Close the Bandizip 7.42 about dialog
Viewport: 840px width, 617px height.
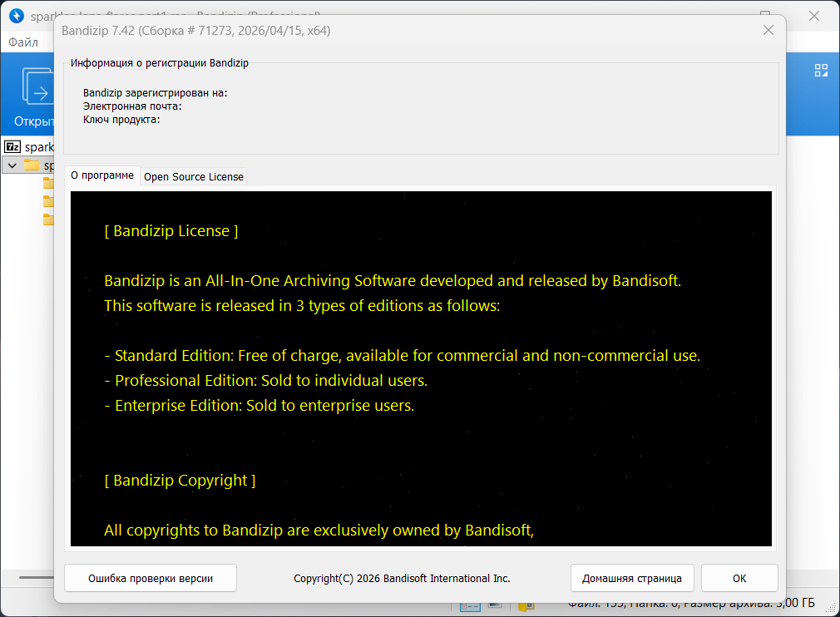[x=768, y=30]
